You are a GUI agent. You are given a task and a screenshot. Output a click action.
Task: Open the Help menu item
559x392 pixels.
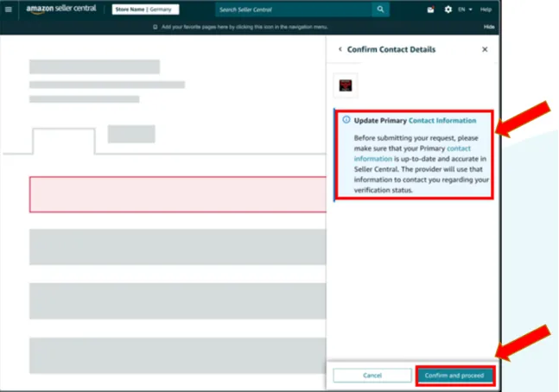[x=486, y=9]
